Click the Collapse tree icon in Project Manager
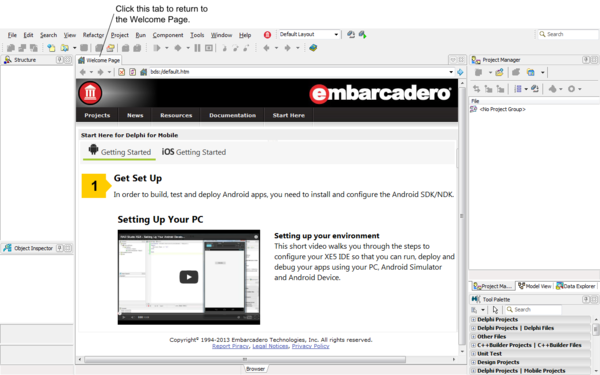Viewport: 600px width, 375px height. point(500,89)
